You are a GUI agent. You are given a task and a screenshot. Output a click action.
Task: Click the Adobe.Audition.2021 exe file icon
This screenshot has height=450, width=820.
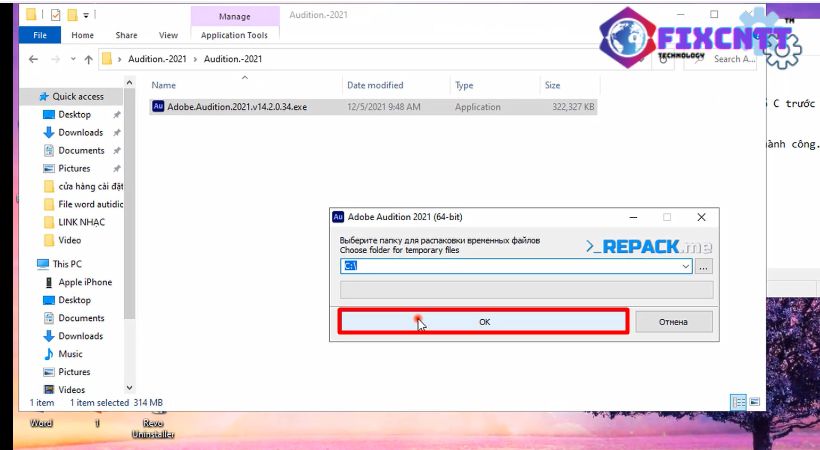pyautogui.click(x=158, y=106)
